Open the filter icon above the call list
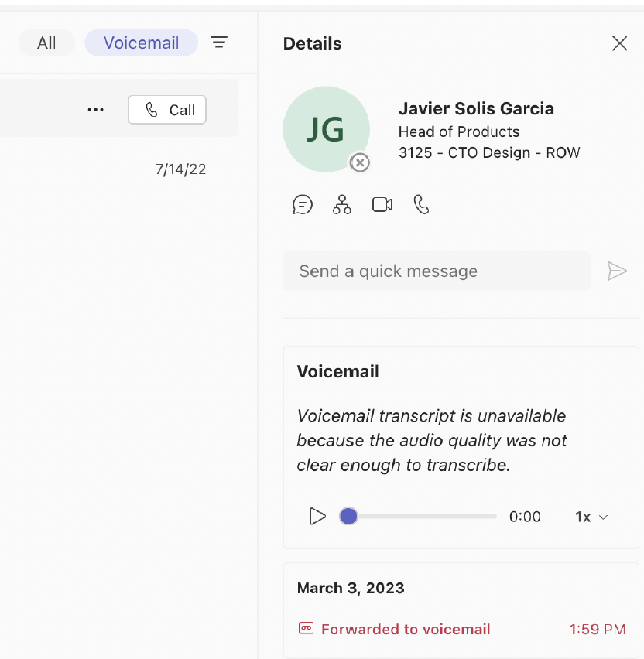The image size is (644, 659). pyautogui.click(x=219, y=43)
